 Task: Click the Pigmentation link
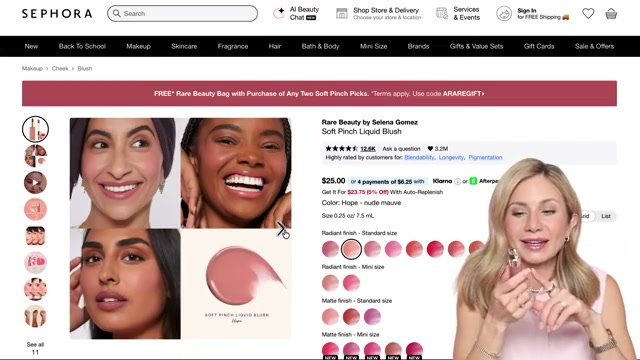pyautogui.click(x=485, y=158)
